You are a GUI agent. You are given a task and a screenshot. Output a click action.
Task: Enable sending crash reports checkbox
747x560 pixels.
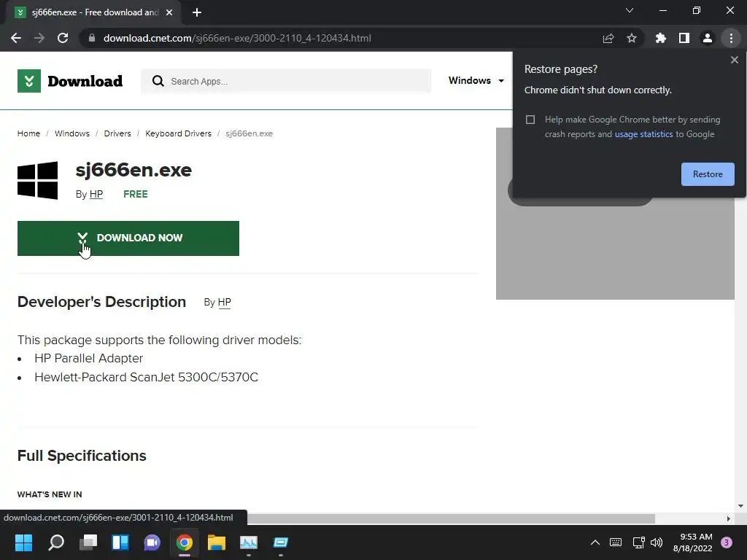pyautogui.click(x=530, y=120)
